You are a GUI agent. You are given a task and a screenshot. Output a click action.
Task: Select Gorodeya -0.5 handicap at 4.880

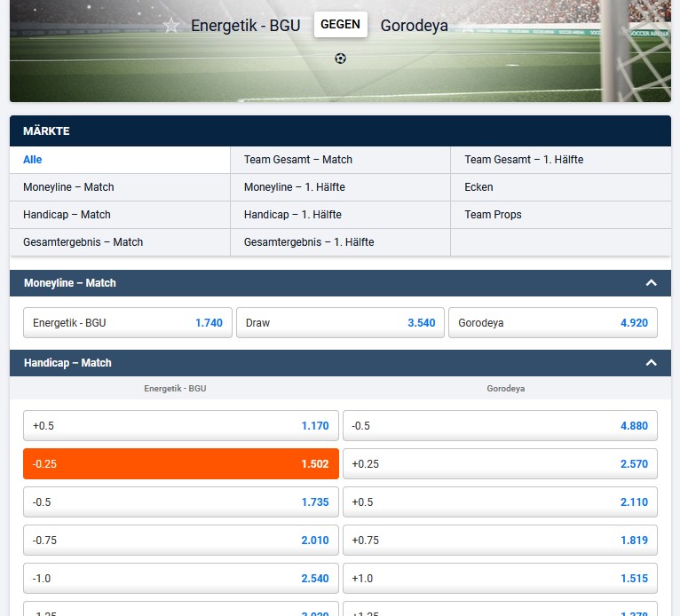click(x=500, y=426)
